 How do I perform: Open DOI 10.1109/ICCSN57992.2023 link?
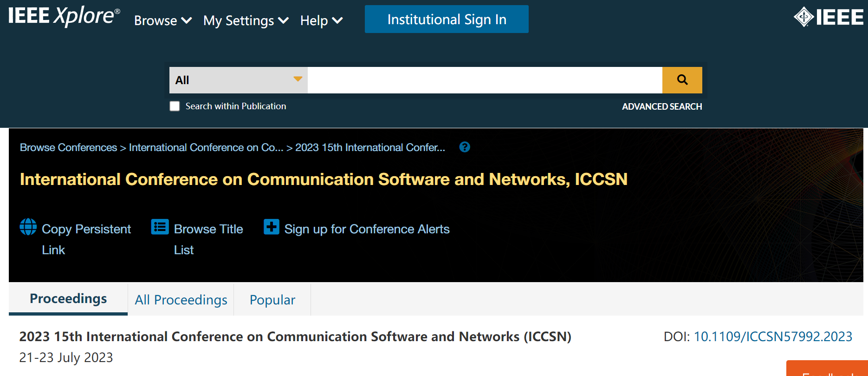click(773, 336)
